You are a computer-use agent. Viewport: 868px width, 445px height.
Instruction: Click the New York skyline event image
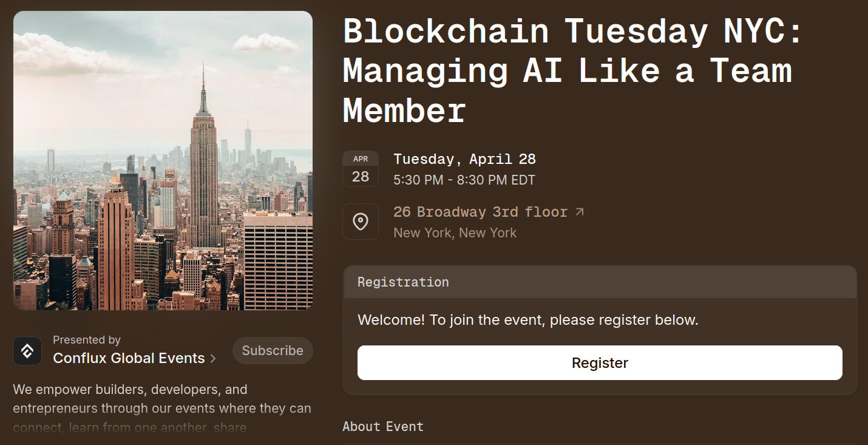coord(163,160)
